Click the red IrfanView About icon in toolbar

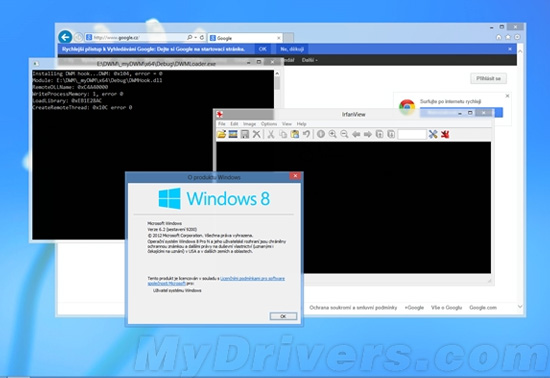(x=445, y=134)
